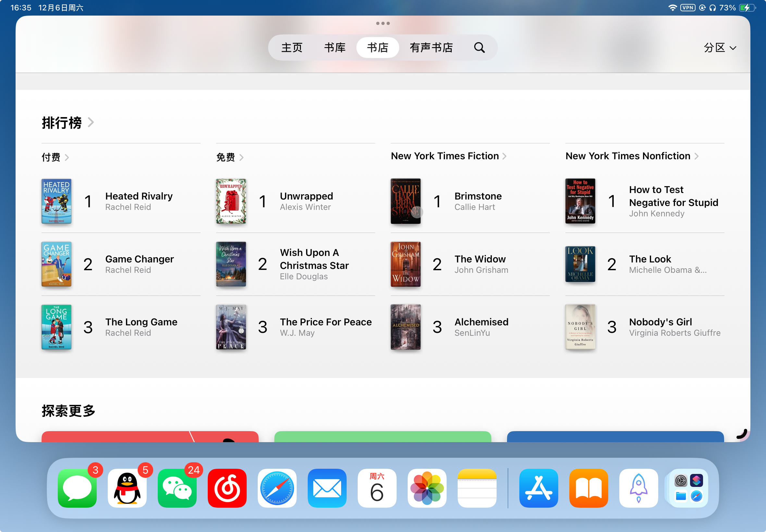Open New York Times Nonfiction list
This screenshot has width=766, height=532.
coord(632,156)
